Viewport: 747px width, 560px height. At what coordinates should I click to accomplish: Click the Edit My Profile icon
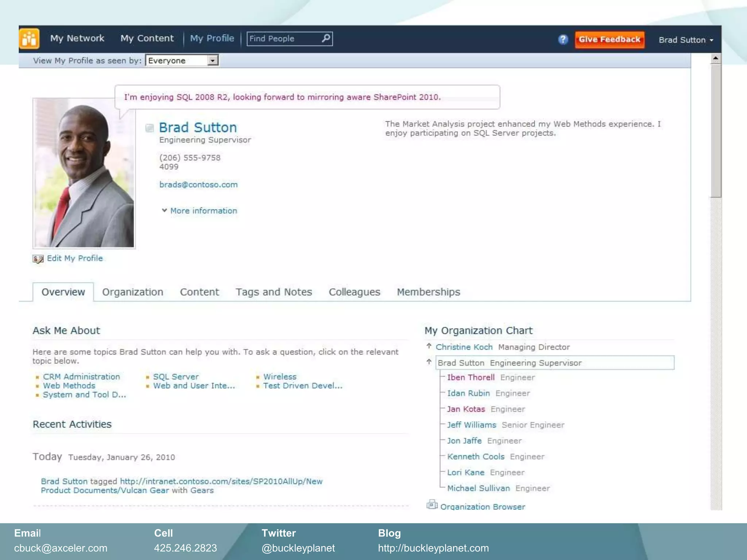[38, 259]
